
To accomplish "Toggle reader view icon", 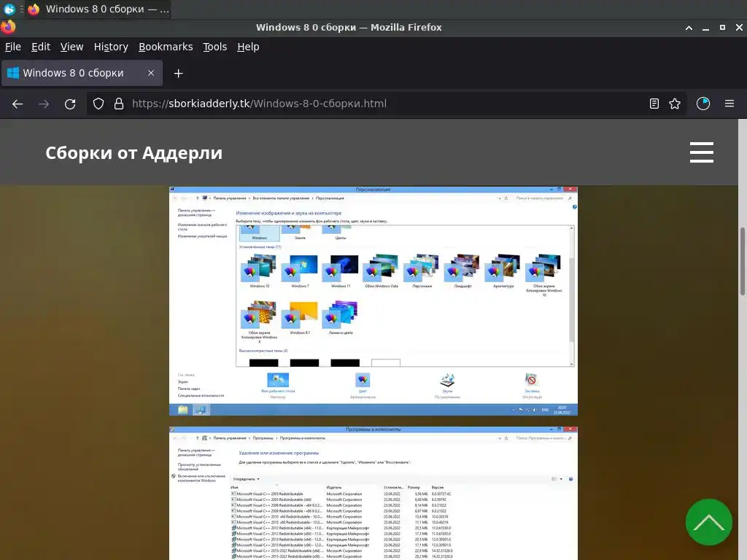I will tap(654, 104).
